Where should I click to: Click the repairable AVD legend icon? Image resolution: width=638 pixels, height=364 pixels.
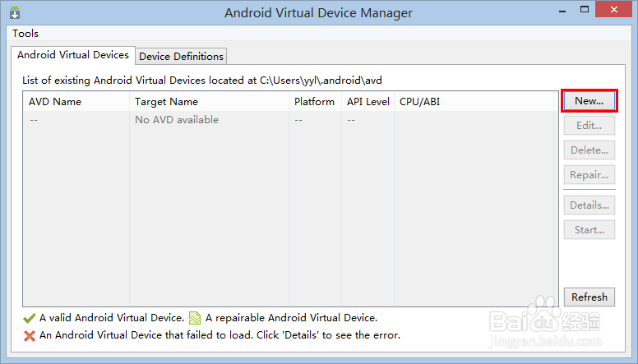pos(195,318)
